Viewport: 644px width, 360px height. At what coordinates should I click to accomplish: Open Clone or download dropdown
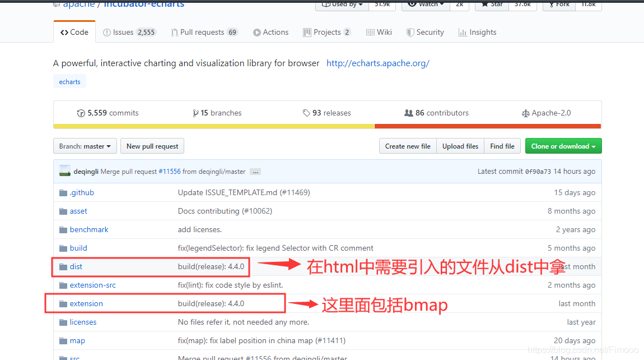[563, 146]
